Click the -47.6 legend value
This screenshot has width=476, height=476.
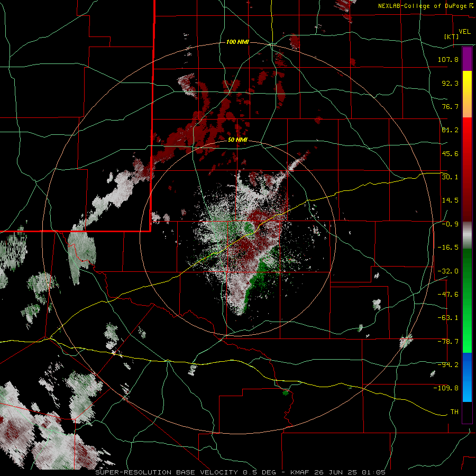click(x=448, y=295)
